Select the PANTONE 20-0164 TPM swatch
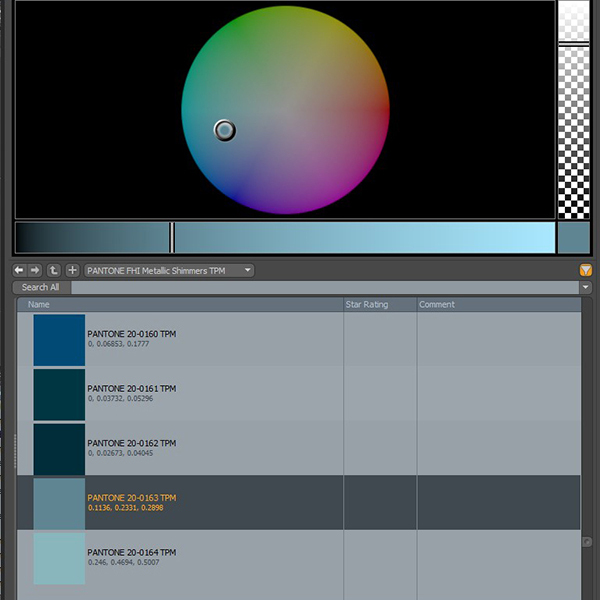 tap(59, 559)
